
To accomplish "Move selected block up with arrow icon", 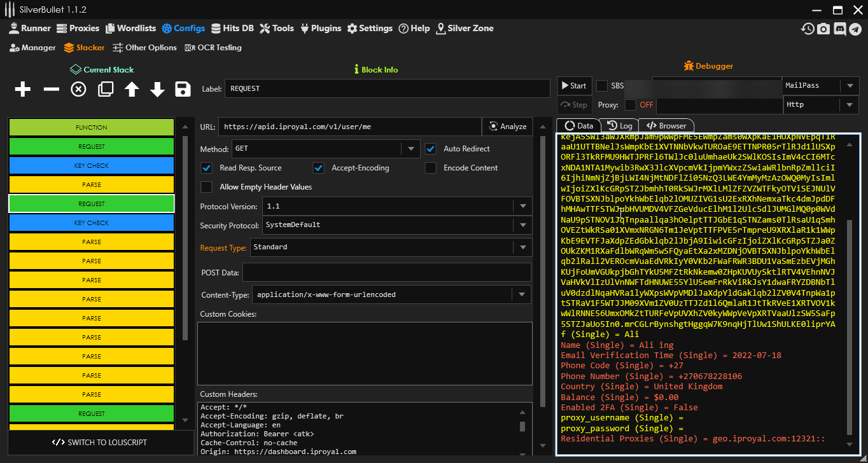I will [132, 89].
